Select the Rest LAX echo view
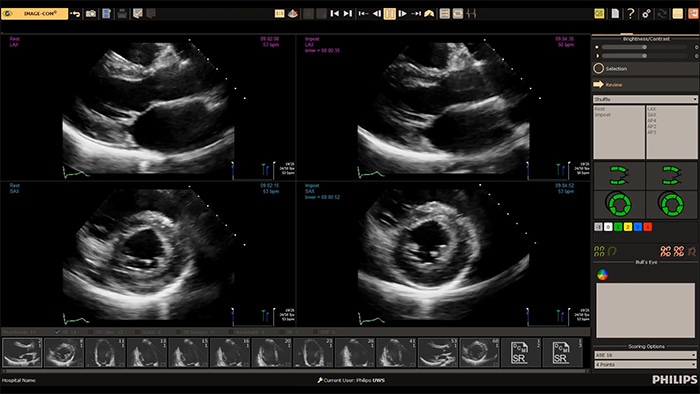The image size is (700, 394). coord(148,108)
